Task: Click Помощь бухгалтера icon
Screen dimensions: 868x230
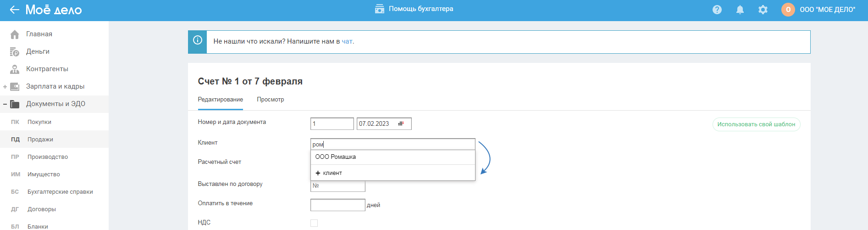Action: point(380,9)
